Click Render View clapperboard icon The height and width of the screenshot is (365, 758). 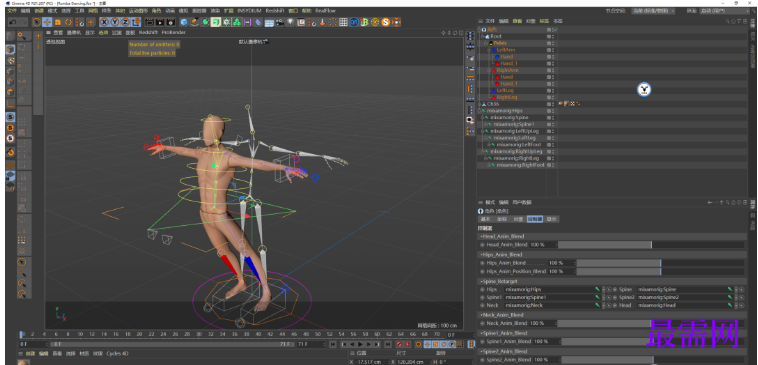pyautogui.click(x=150, y=22)
